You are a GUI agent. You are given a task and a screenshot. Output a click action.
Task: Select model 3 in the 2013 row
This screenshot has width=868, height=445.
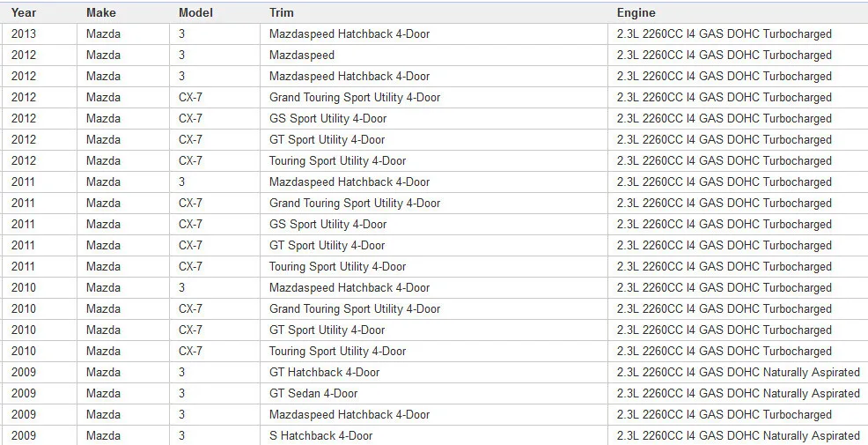coord(215,33)
